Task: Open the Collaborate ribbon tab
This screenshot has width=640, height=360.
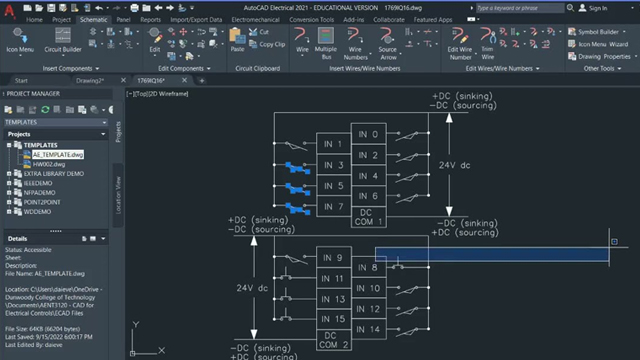Action: point(389,20)
